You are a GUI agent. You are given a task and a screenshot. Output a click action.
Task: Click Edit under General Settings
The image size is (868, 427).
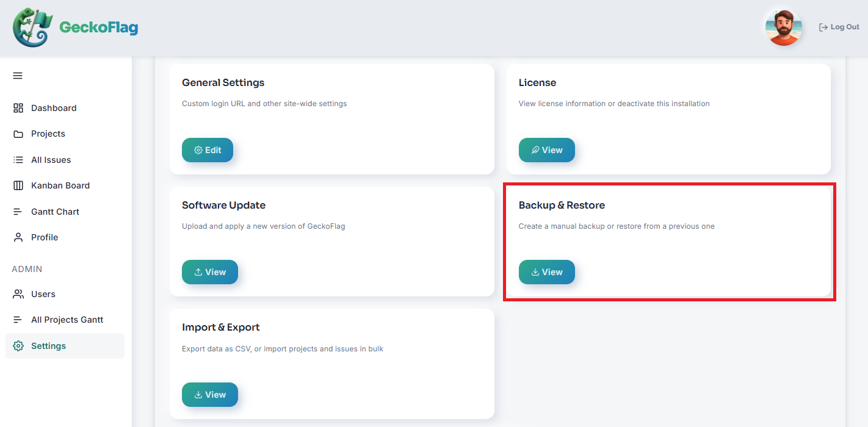208,150
